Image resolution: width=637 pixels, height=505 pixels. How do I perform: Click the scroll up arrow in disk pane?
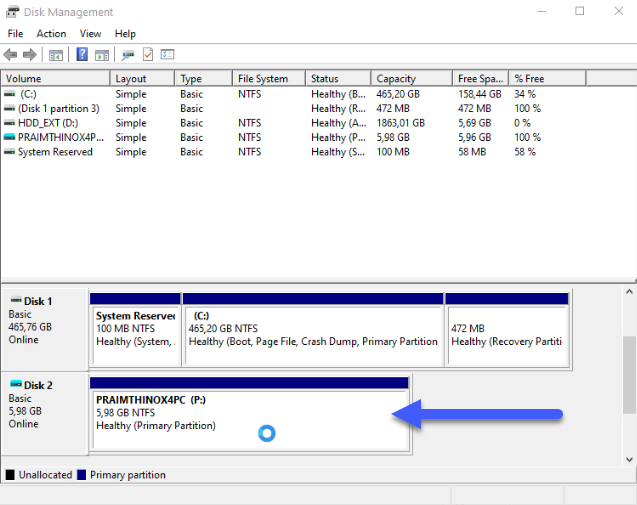coord(629,291)
